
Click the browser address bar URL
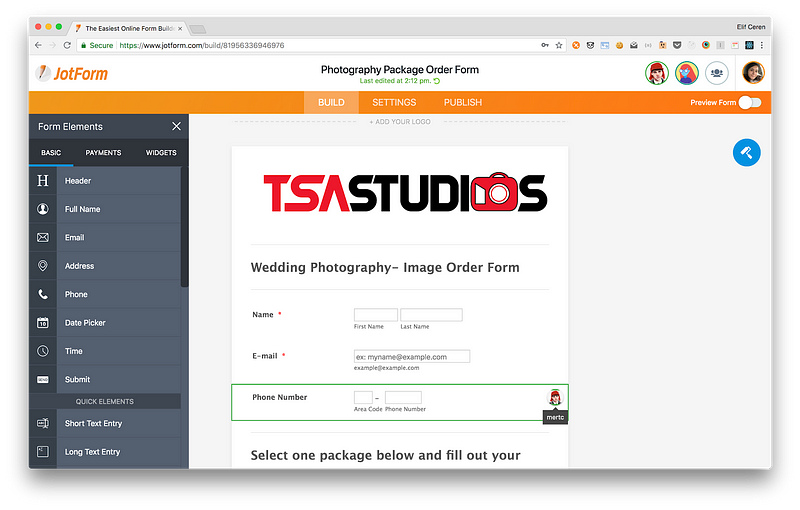[x=202, y=45]
